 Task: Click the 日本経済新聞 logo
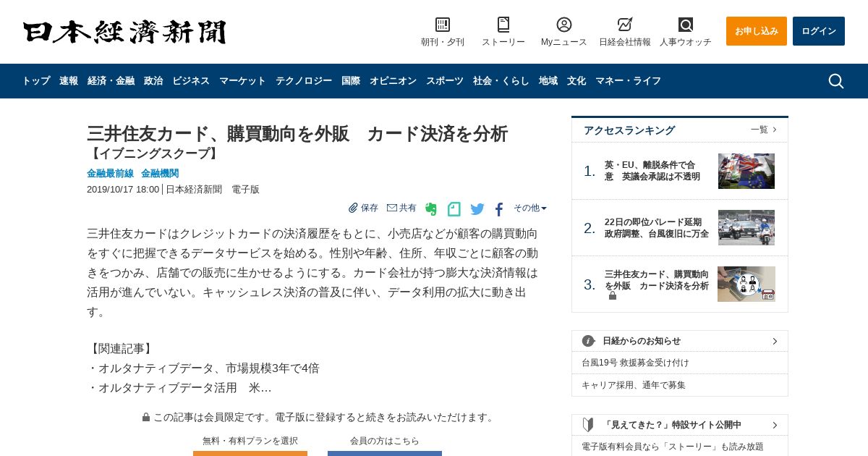click(124, 32)
